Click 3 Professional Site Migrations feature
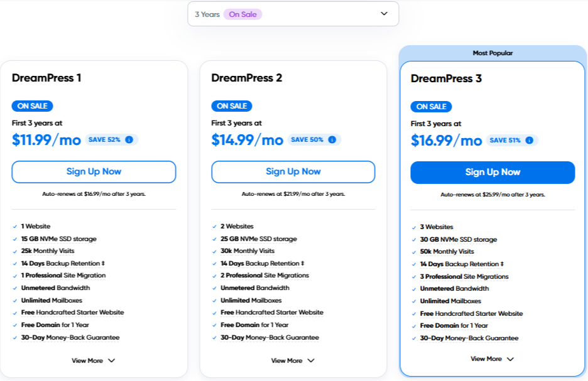This screenshot has height=381, width=588. 464,276
